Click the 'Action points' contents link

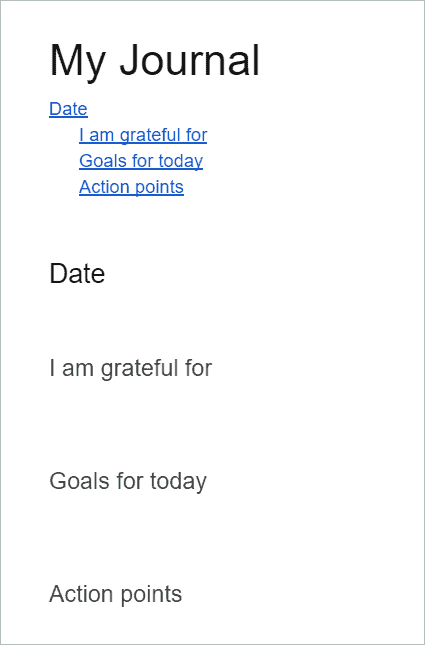tap(132, 187)
